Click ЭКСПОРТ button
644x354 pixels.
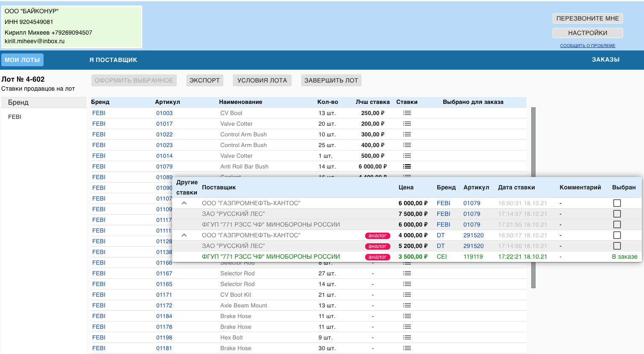[205, 80]
